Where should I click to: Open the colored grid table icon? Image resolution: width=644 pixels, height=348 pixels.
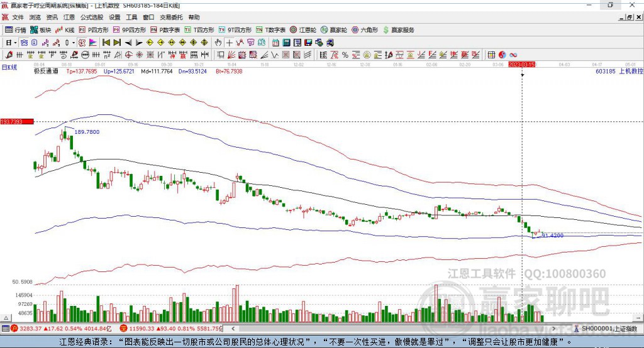tap(491, 55)
